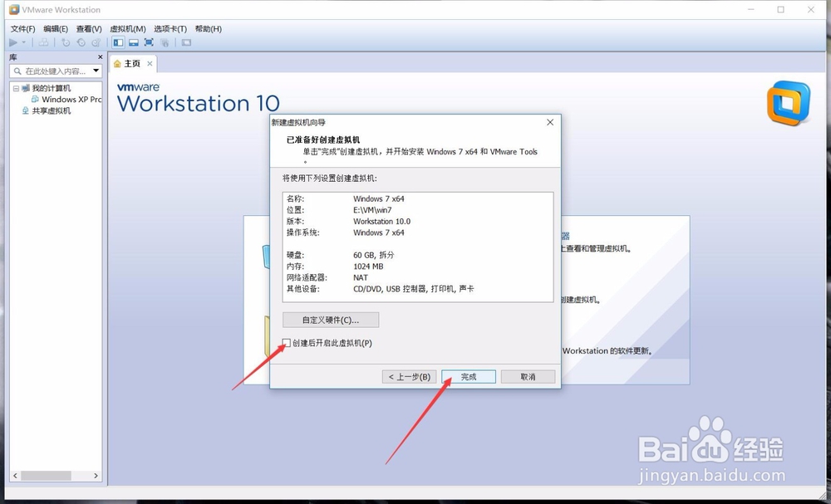This screenshot has height=504, width=831.
Task: Click the 将使用下列设置创建虚拟机 label
Action: point(330,178)
